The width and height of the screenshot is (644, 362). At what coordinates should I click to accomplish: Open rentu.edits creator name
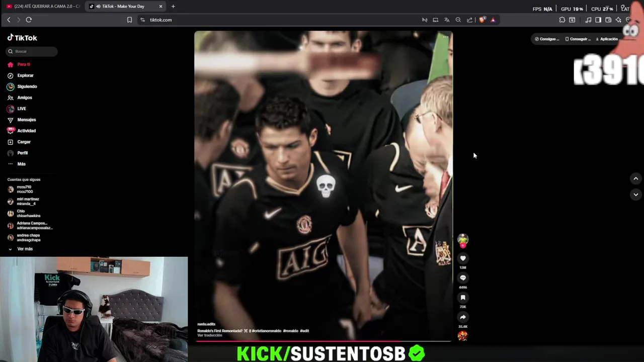[206, 324]
